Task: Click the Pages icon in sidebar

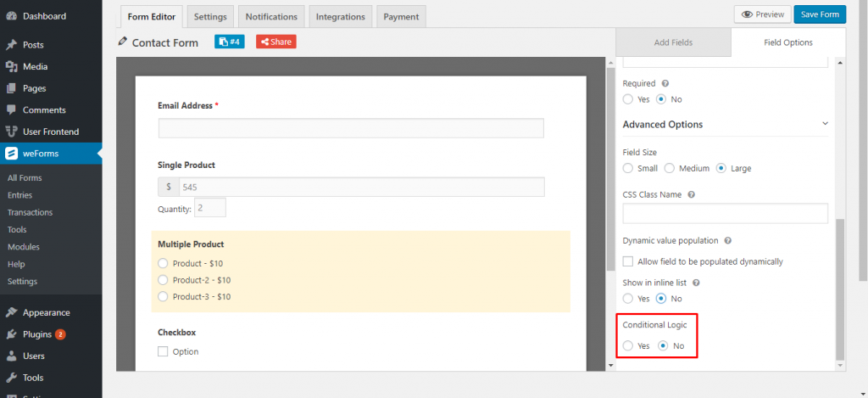Action: point(11,88)
